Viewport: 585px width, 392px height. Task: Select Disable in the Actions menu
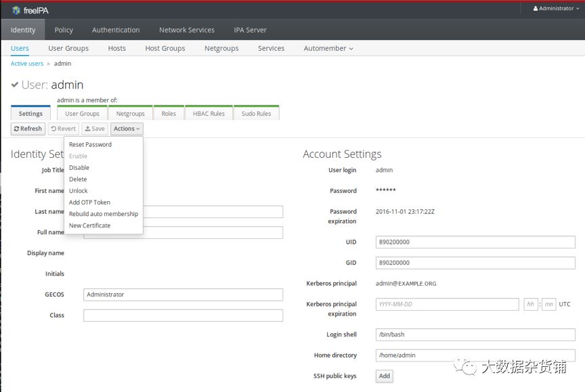point(79,168)
